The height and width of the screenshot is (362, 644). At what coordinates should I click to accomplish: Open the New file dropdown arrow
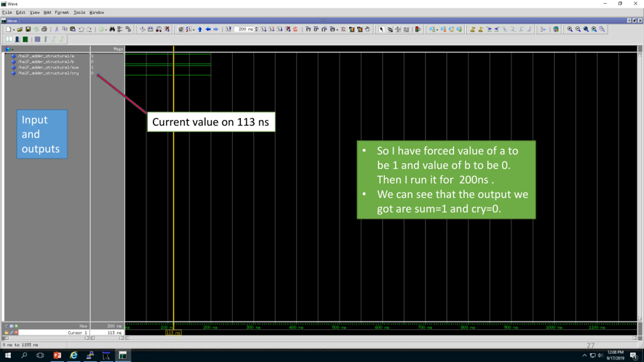click(14, 30)
